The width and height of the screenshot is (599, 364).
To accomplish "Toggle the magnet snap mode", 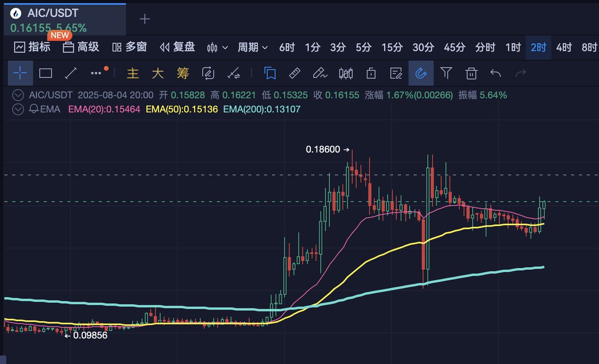I will tap(421, 73).
